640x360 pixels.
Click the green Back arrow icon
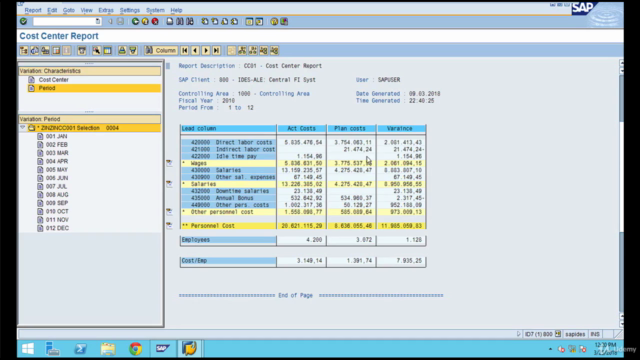(135, 21)
